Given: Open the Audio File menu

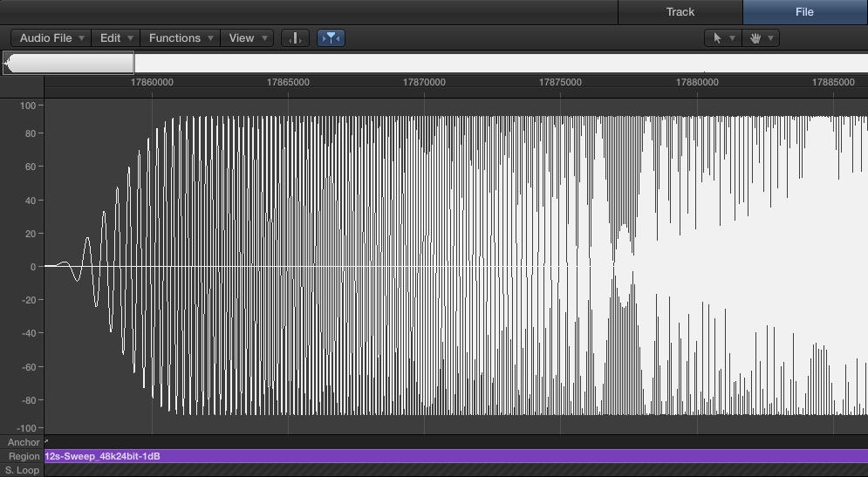Looking at the screenshot, I should pos(51,38).
